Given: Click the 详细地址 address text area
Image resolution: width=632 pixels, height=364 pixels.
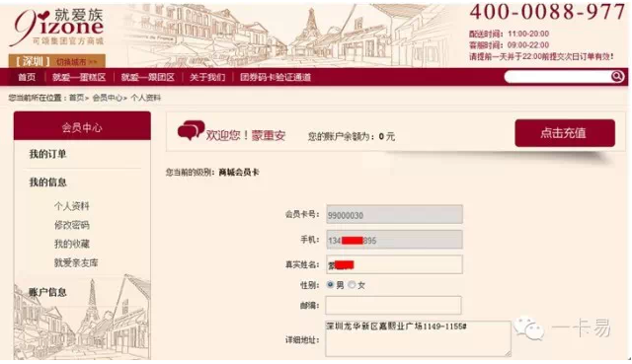Looking at the screenshot, I should [418, 338].
